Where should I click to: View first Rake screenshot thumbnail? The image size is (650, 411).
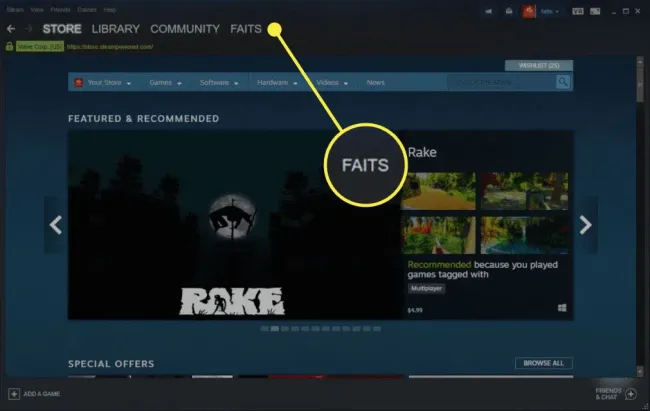tap(439, 191)
